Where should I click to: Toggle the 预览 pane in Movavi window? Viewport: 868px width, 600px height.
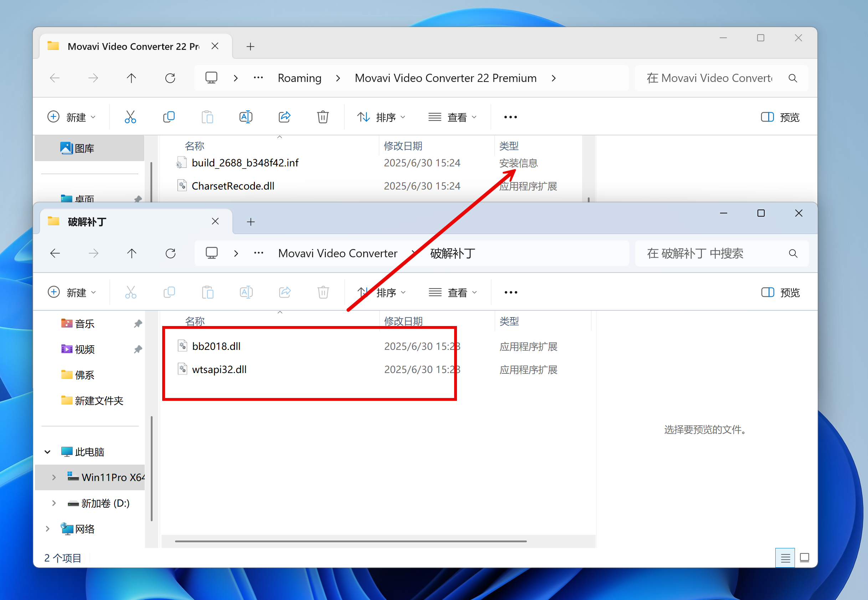click(780, 117)
